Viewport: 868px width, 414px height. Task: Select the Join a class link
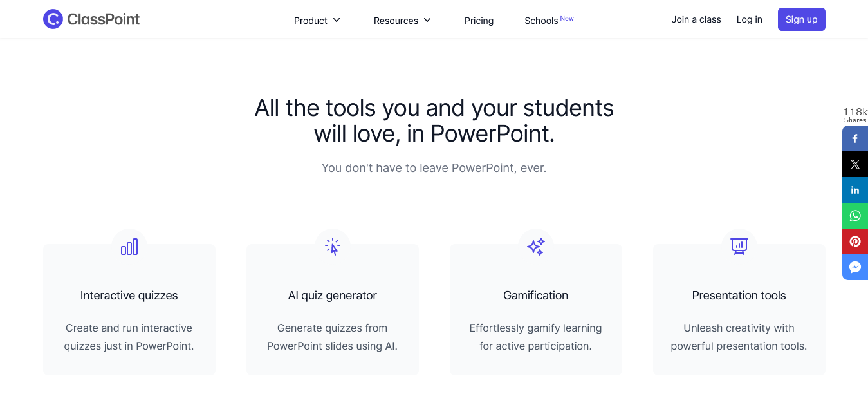click(x=696, y=19)
